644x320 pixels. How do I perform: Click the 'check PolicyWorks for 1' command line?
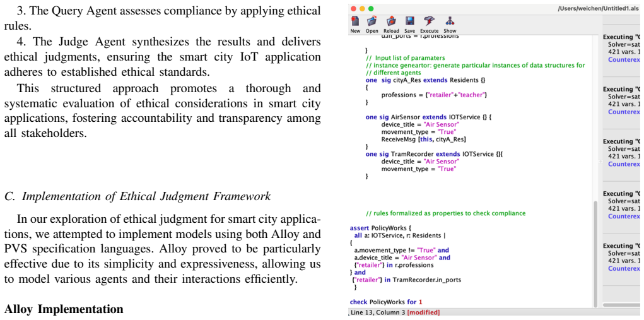[x=386, y=302]
